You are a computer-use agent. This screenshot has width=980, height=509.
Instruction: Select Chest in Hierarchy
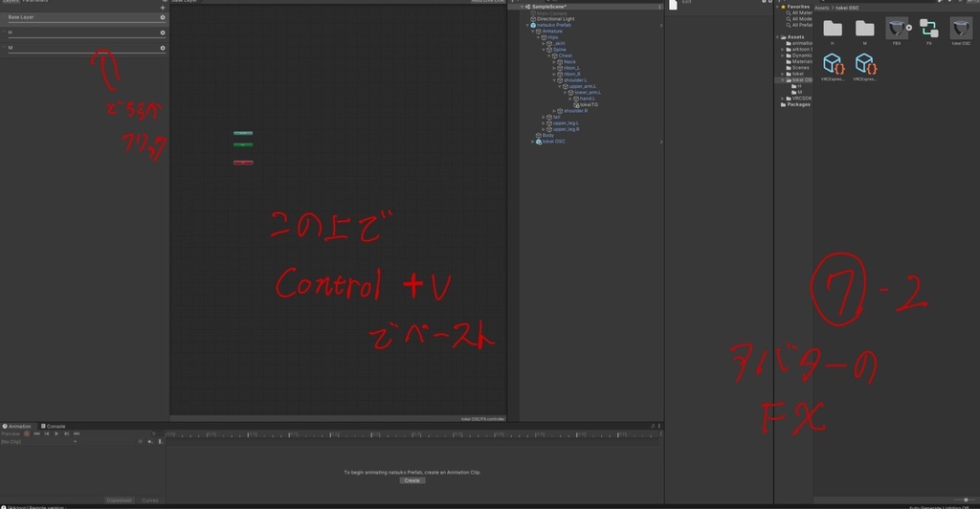[565, 55]
